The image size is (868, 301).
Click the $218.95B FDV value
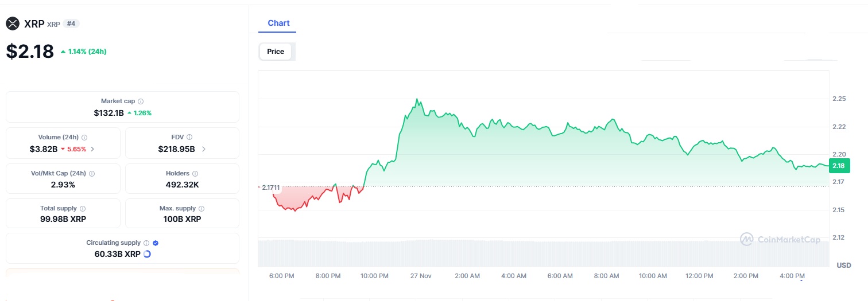tap(177, 149)
